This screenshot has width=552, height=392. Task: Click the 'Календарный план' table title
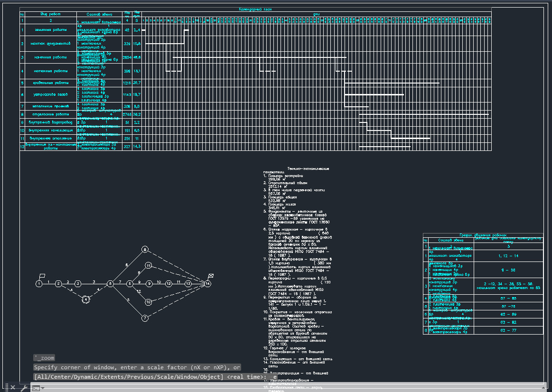coord(255,9)
